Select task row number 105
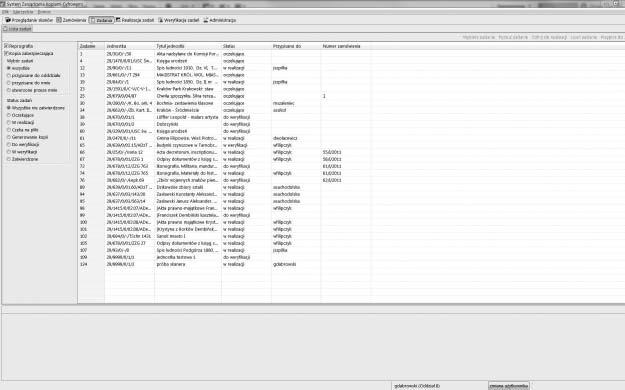The width and height of the screenshot is (625, 390). click(x=351, y=243)
